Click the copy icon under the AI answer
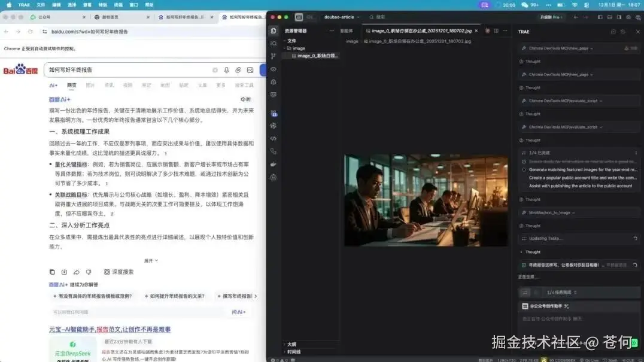Screen dimensions: 644x362 click(52, 272)
